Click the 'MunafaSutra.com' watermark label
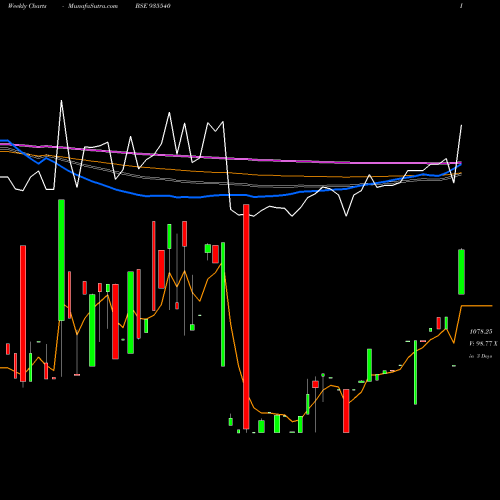The width and height of the screenshot is (500, 500). [93, 6]
